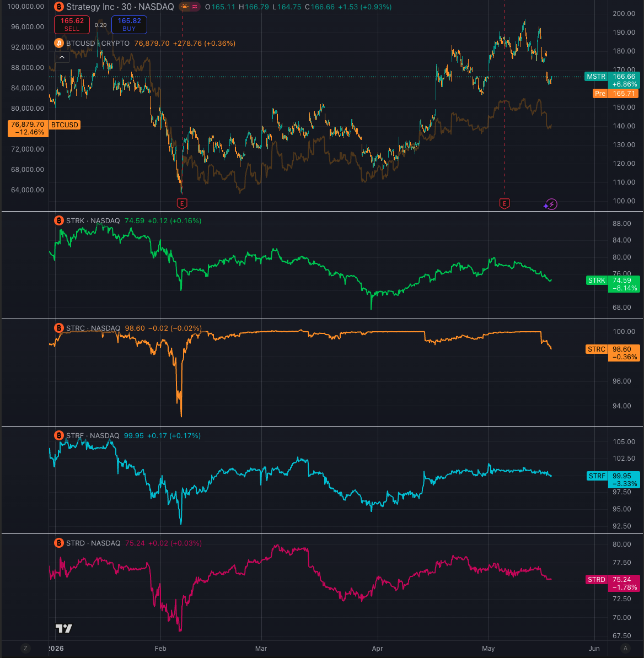The height and width of the screenshot is (658, 644).
Task: Click the STRC logo icon
Action: pos(59,328)
